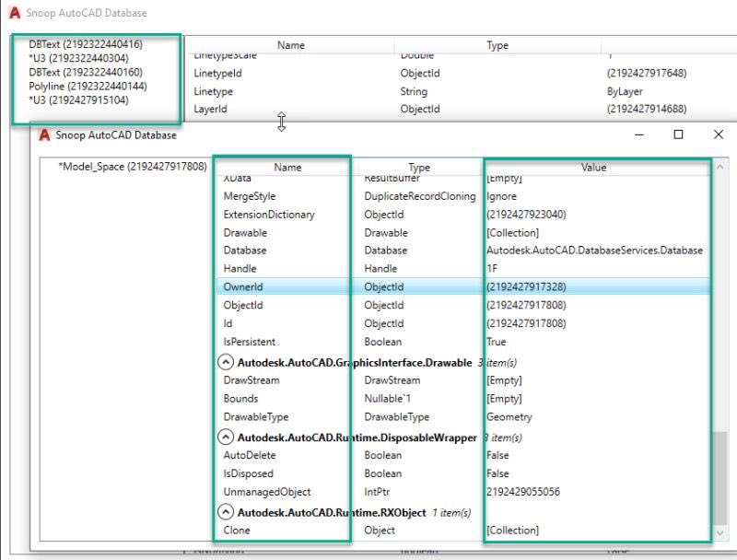Select the ObjectId property name row
The image size is (737, 560).
click(x=463, y=305)
